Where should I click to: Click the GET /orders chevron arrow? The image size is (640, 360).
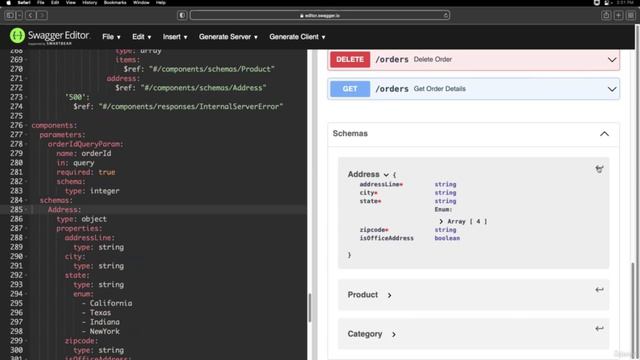pos(612,89)
